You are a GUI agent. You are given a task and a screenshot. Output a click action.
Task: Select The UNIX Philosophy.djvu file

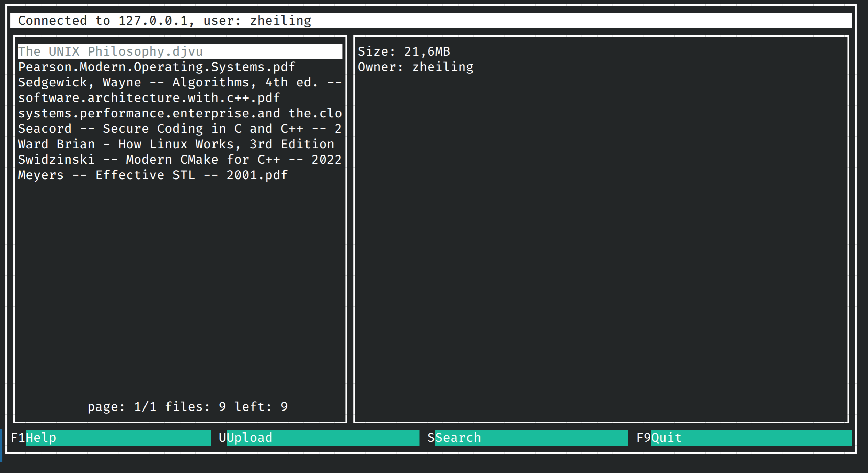[180, 51]
